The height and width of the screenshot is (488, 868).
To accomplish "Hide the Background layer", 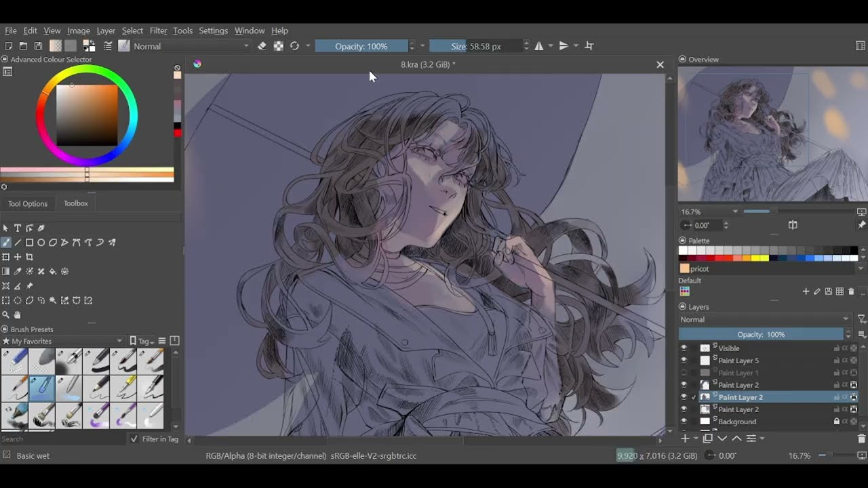I will pyautogui.click(x=684, y=422).
